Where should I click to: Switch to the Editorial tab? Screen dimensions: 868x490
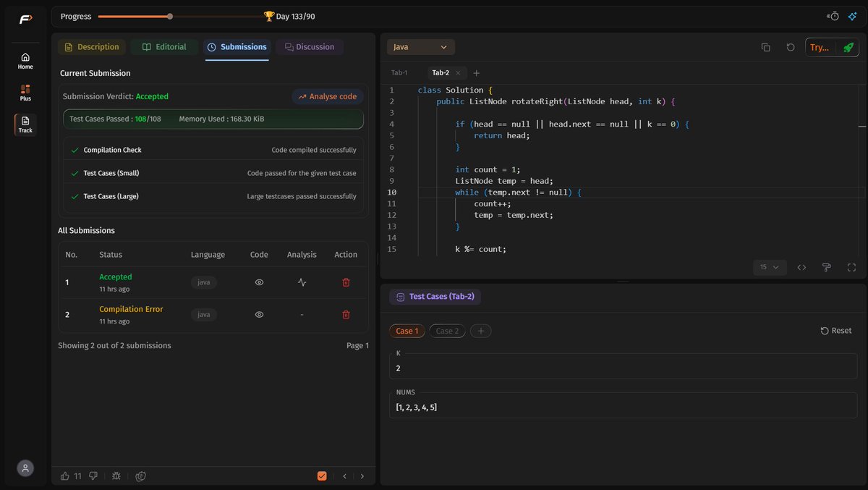[164, 47]
